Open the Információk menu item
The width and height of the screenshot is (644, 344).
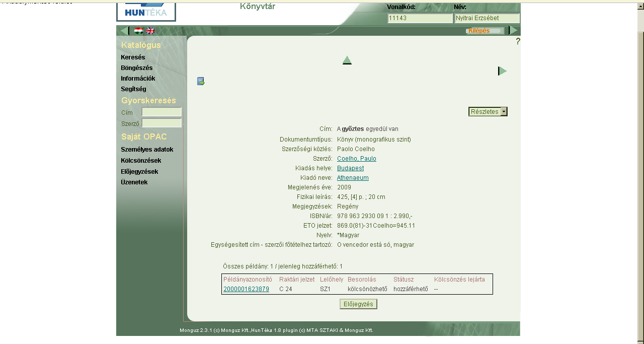pos(138,79)
